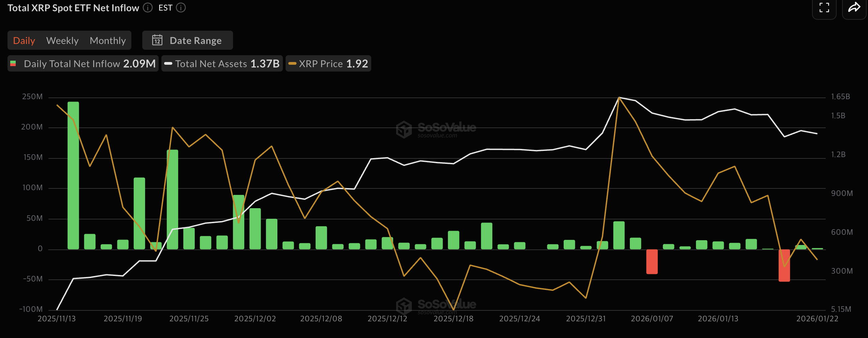The image size is (868, 338).
Task: Click the upper SoSoValue watermark logo
Action: [404, 129]
